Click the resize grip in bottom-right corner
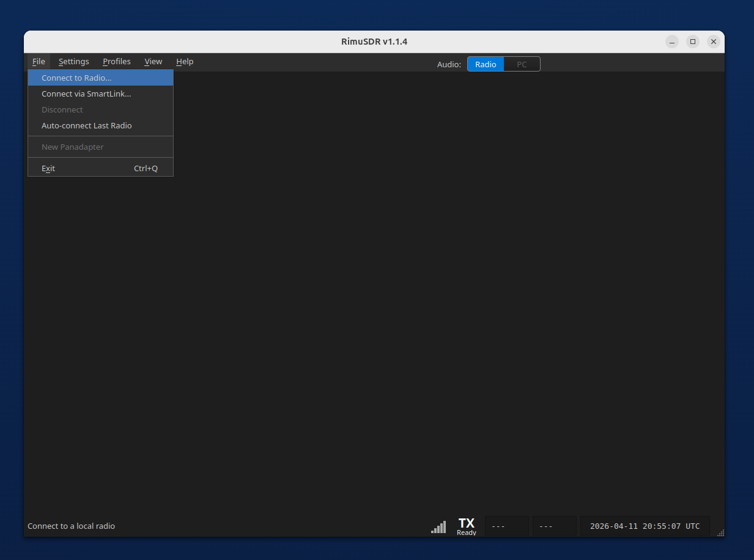This screenshot has width=754, height=560. [x=719, y=534]
